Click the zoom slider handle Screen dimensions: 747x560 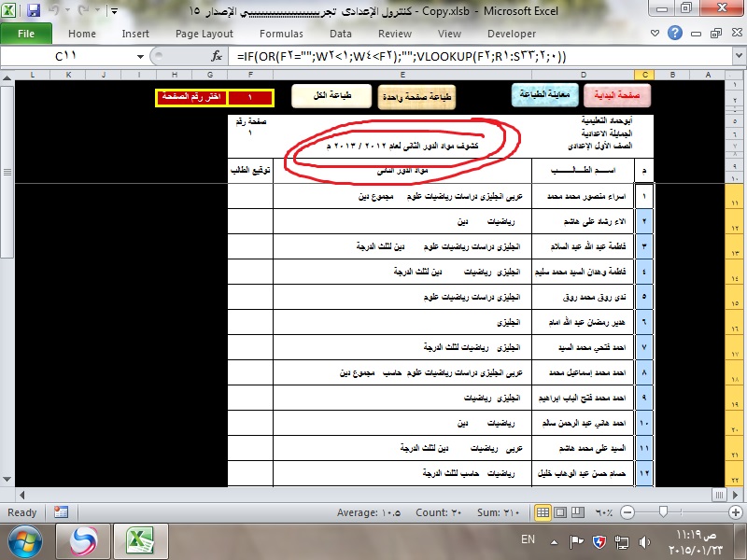663,512
